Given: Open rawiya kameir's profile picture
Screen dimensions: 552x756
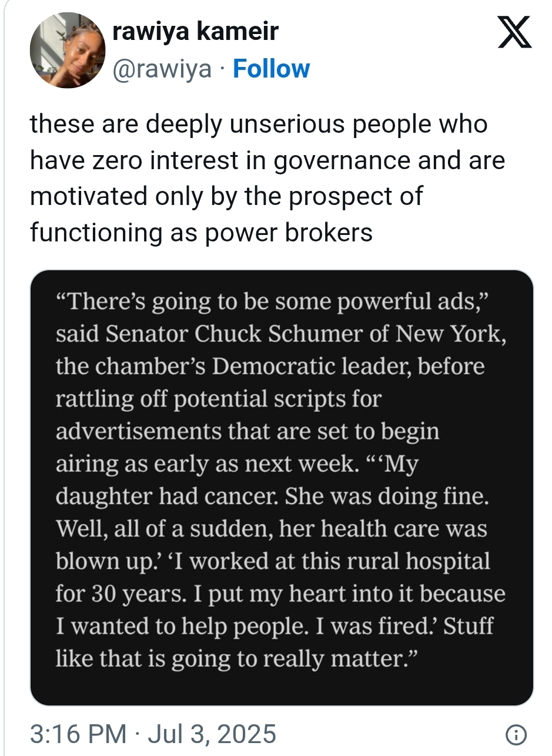Looking at the screenshot, I should (x=68, y=51).
